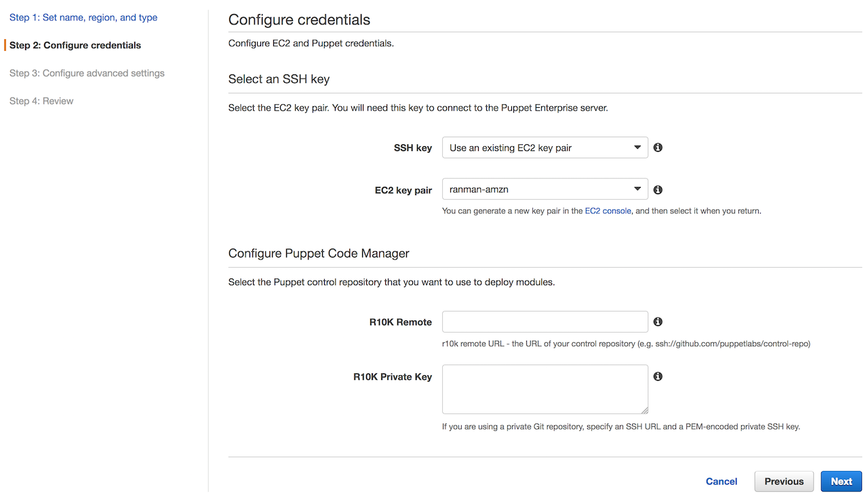Follow the EC2 console link

click(608, 211)
